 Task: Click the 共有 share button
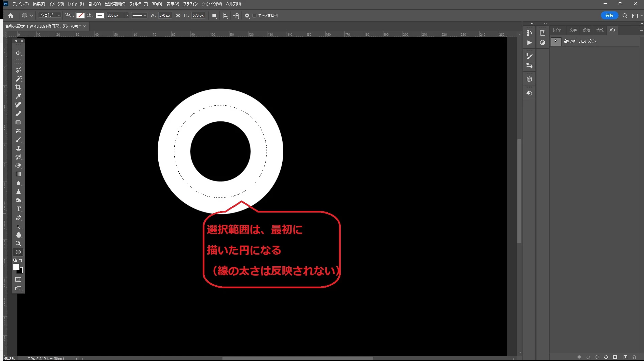[x=609, y=15]
